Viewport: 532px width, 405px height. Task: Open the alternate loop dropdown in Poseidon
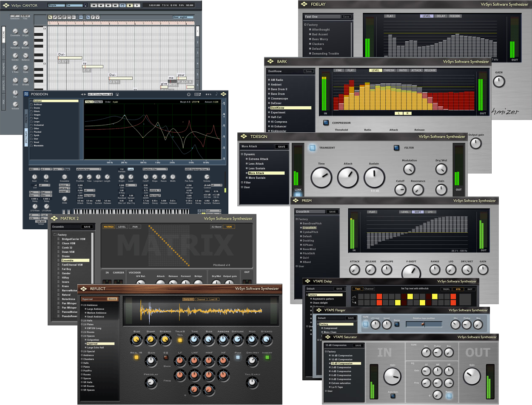[88, 169]
